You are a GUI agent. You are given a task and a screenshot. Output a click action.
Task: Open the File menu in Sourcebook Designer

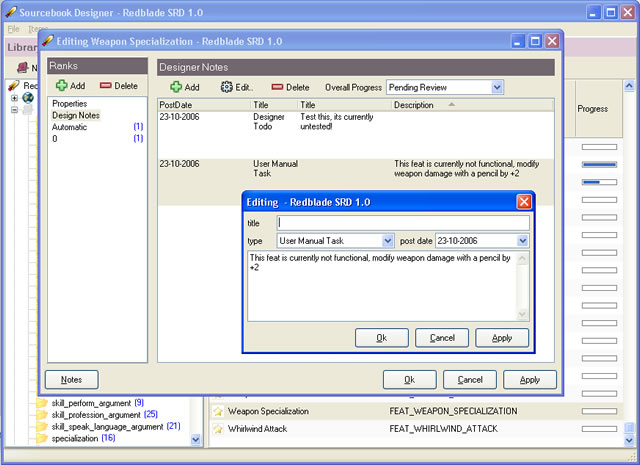pos(13,29)
